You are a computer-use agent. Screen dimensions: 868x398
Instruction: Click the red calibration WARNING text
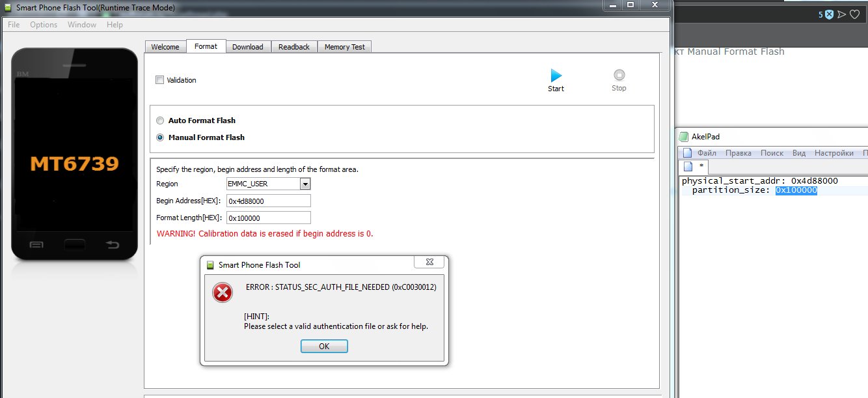coord(265,233)
